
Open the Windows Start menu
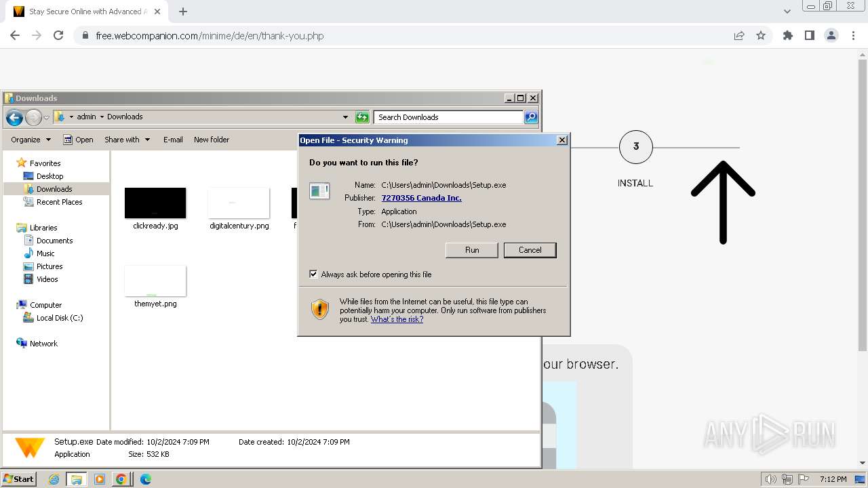tap(18, 479)
